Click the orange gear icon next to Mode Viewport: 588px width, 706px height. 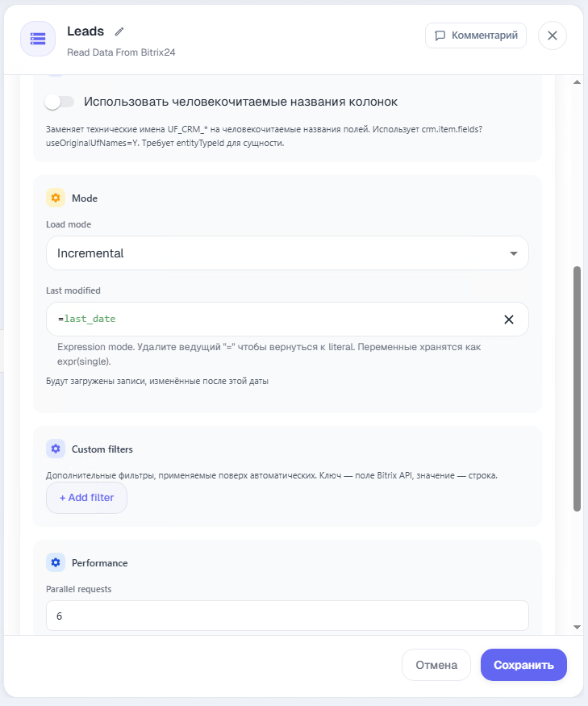click(x=56, y=198)
